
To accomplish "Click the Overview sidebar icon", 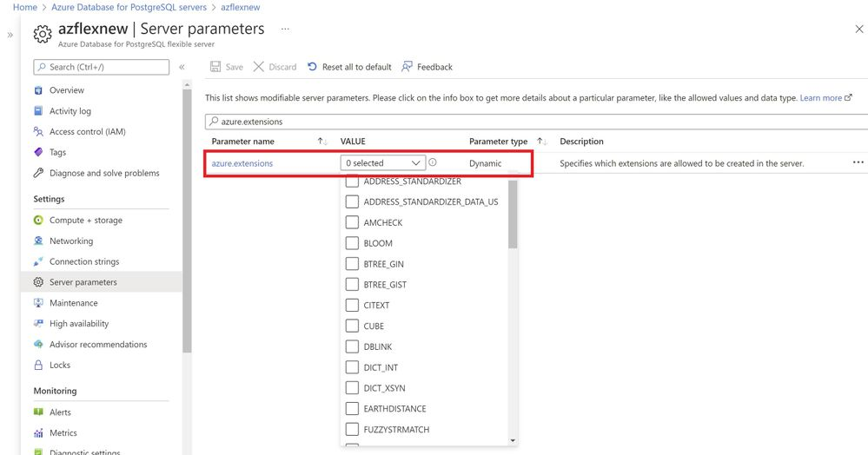I will tap(38, 90).
